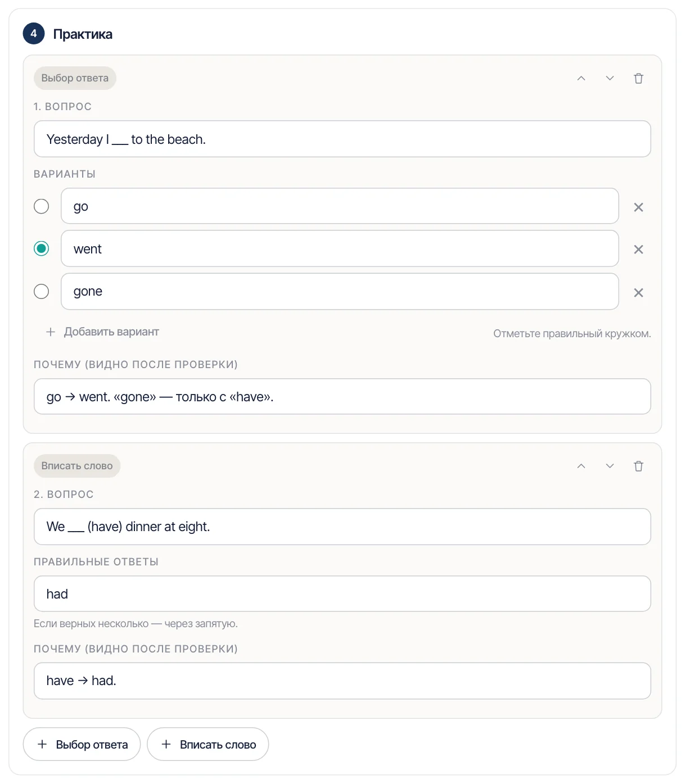Remove the 'gone' answer option
The width and height of the screenshot is (685, 784).
(638, 292)
